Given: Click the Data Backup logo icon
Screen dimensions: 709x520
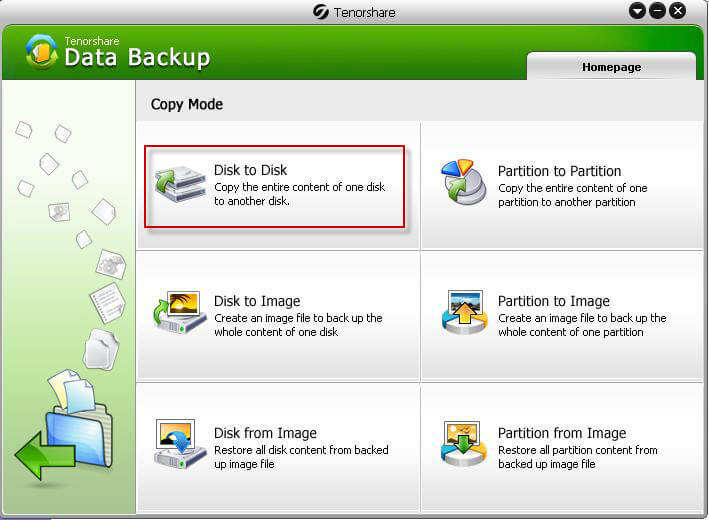Looking at the screenshot, I should 41,53.
